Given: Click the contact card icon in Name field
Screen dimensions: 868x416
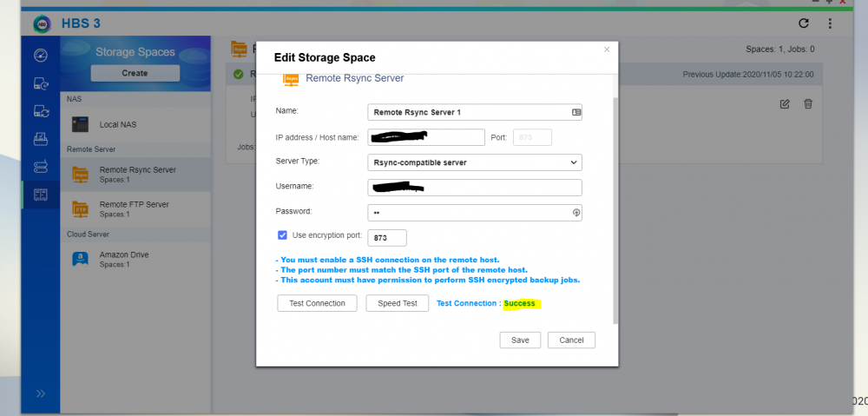Looking at the screenshot, I should tap(576, 112).
